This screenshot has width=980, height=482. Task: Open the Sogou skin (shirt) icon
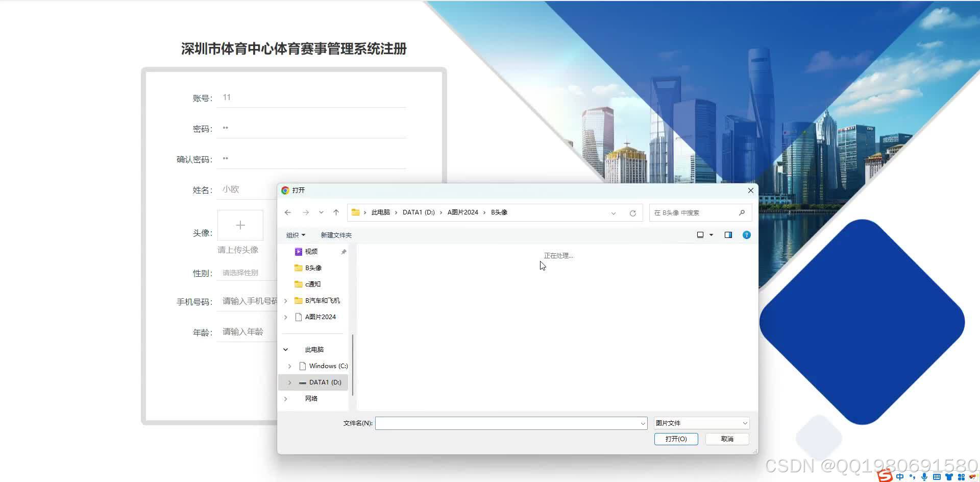coord(949,476)
